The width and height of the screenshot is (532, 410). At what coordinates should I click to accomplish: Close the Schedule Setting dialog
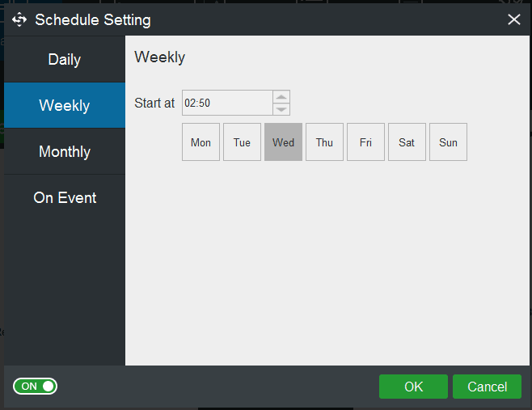click(513, 19)
